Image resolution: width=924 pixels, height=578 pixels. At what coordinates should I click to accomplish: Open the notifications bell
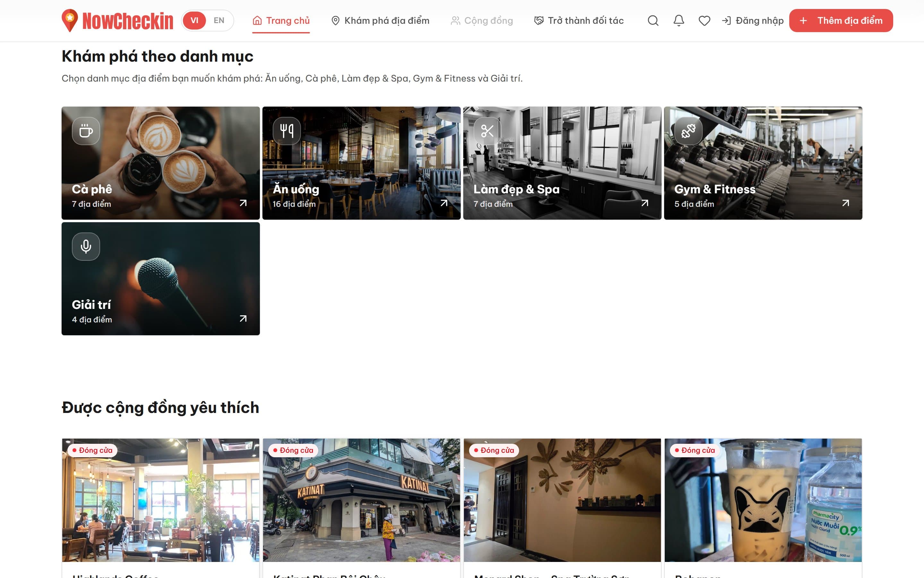tap(679, 21)
